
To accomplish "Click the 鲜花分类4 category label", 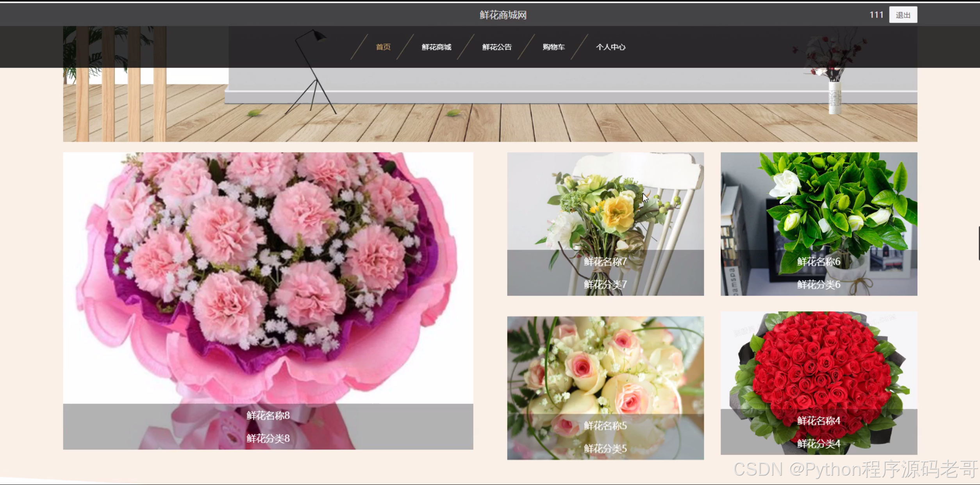I will pos(818,444).
